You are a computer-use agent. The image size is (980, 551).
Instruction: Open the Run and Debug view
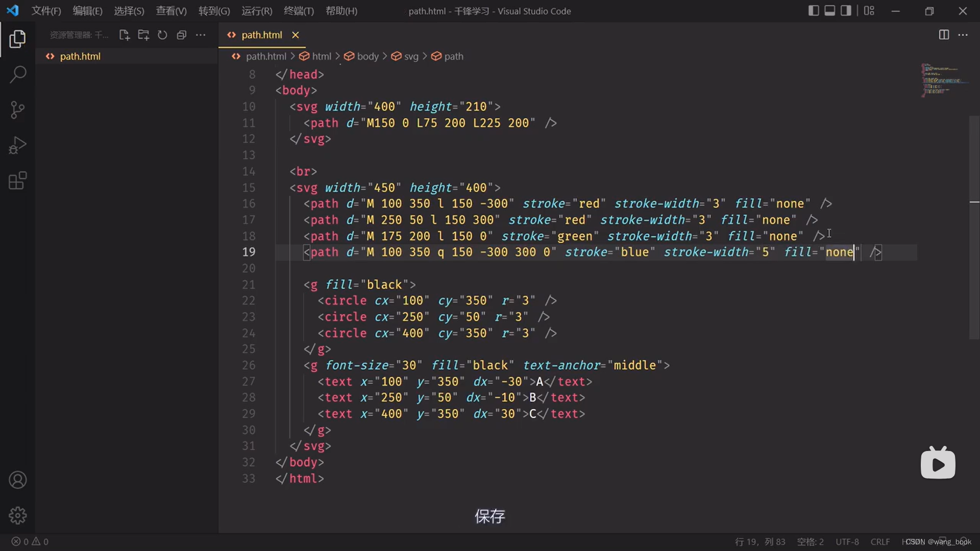(x=17, y=145)
